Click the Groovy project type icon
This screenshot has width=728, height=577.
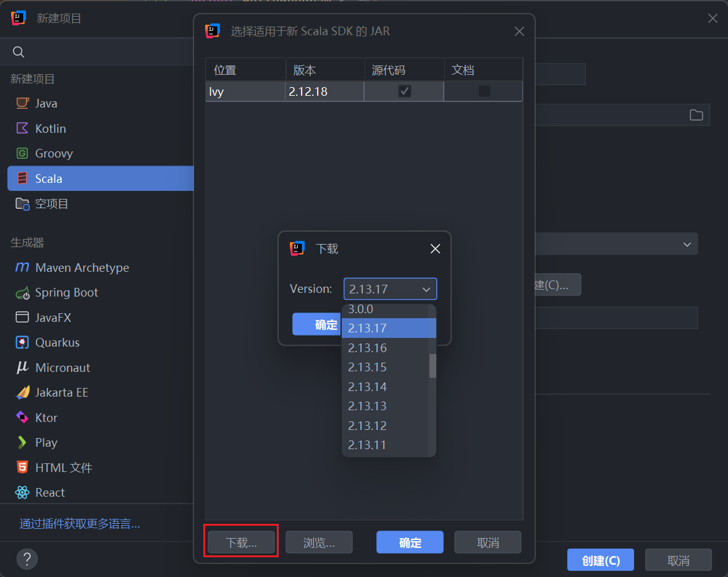pyautogui.click(x=22, y=153)
